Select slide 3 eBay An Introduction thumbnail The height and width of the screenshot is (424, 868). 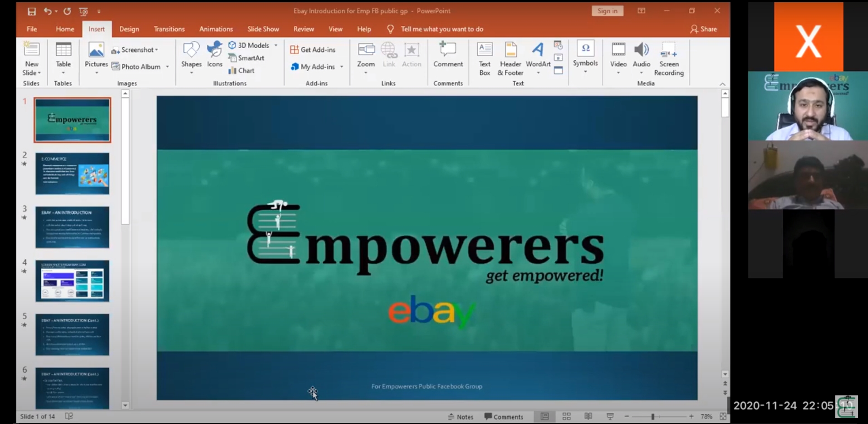coord(73,227)
